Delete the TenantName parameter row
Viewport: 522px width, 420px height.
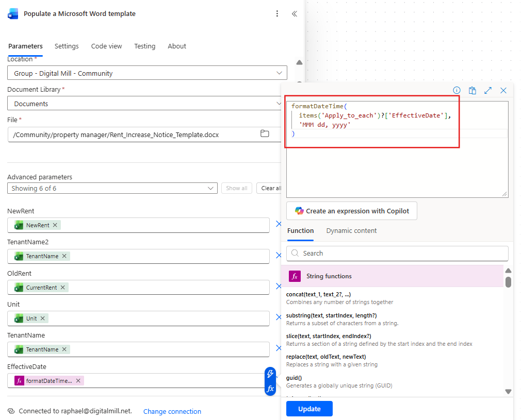click(x=279, y=348)
